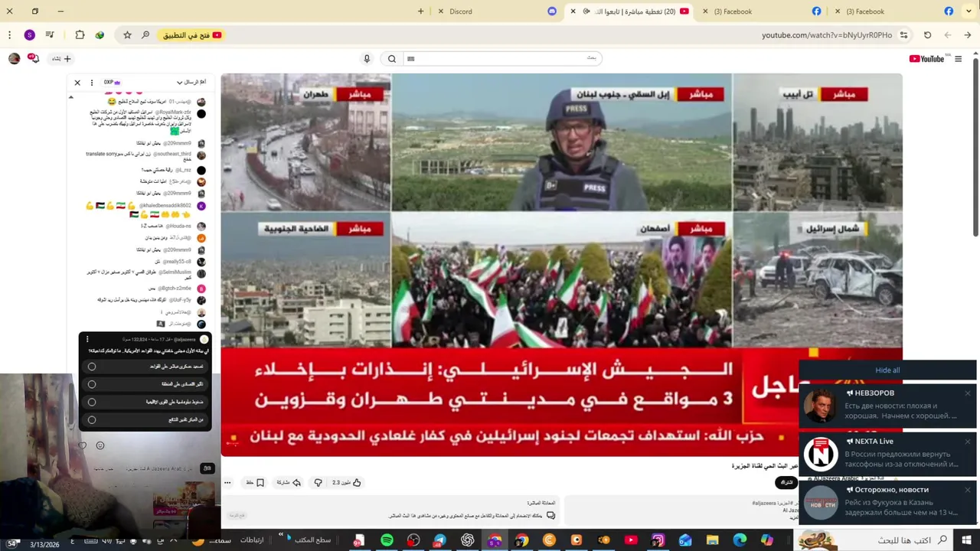
Task: Open the browser three-dot menu
Action: coord(10,35)
